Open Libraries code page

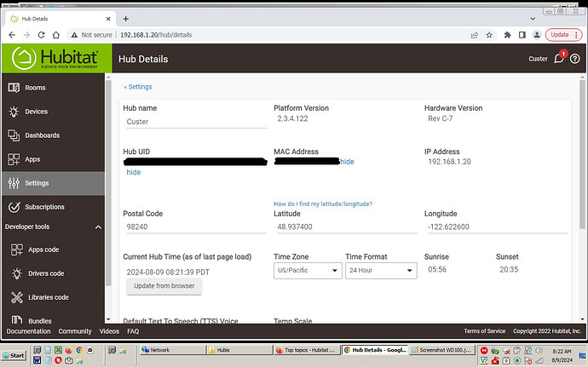click(53, 297)
